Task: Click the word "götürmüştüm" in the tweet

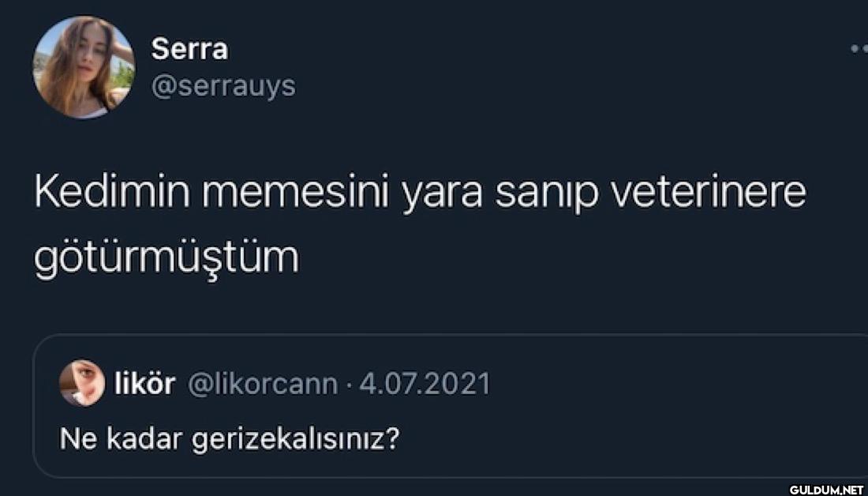Action: [166, 256]
